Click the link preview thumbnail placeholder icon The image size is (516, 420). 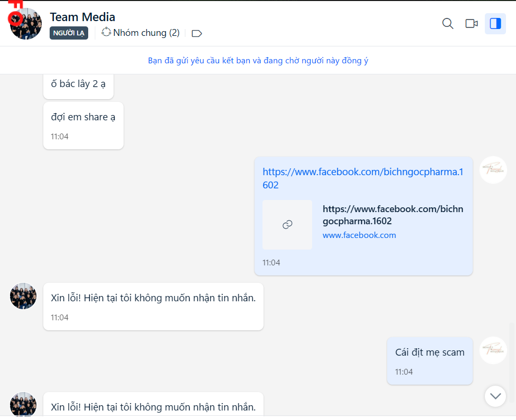(x=287, y=225)
